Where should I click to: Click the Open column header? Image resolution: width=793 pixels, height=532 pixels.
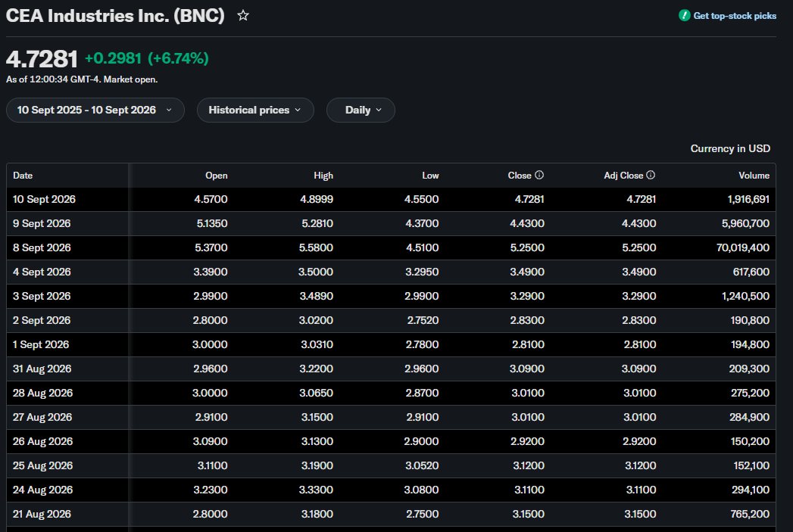pos(217,176)
